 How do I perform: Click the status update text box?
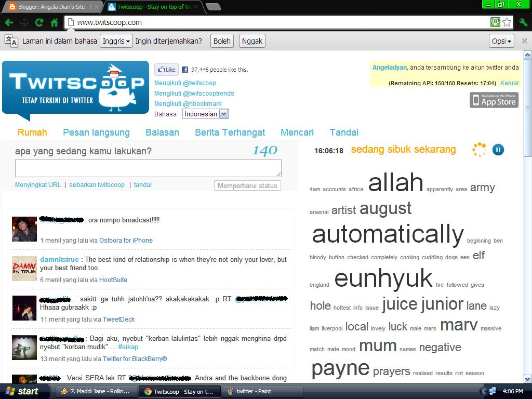[148, 168]
